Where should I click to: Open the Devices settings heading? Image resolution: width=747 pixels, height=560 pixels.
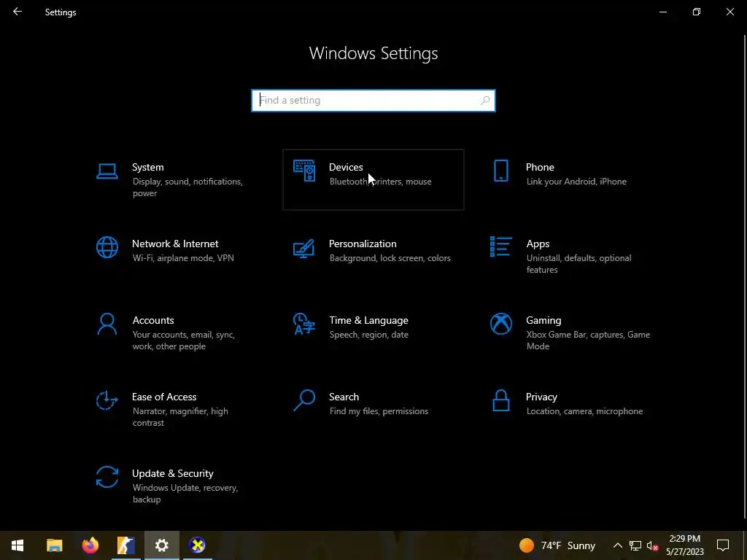tap(346, 167)
